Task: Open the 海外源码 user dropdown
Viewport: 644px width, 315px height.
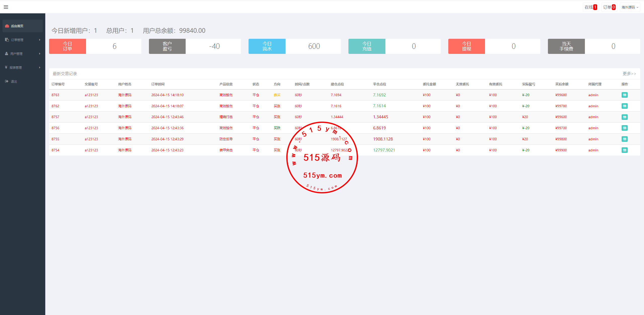Action: (630, 7)
